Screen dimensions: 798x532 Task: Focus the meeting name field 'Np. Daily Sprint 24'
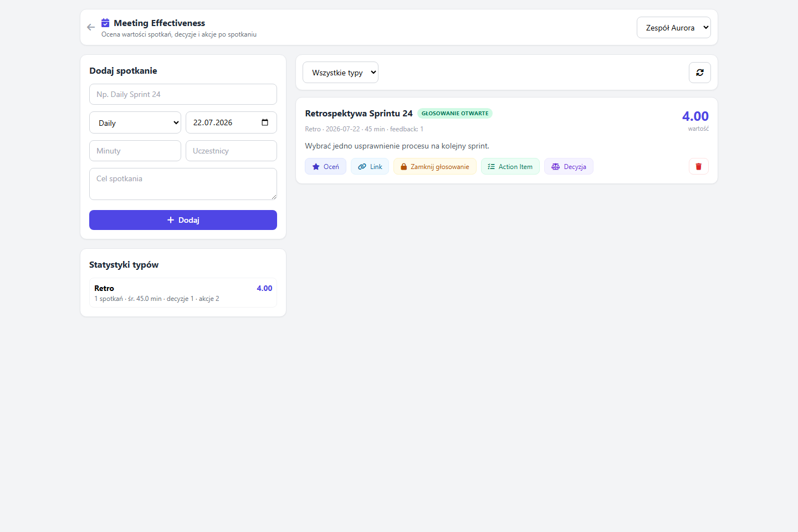[183, 94]
